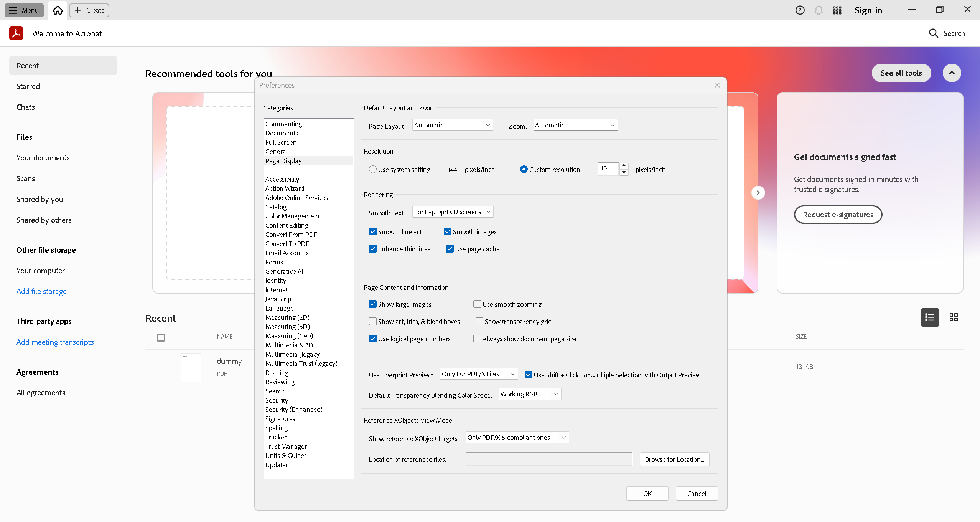
Task: Click Location of referenced files field
Action: tap(549, 459)
